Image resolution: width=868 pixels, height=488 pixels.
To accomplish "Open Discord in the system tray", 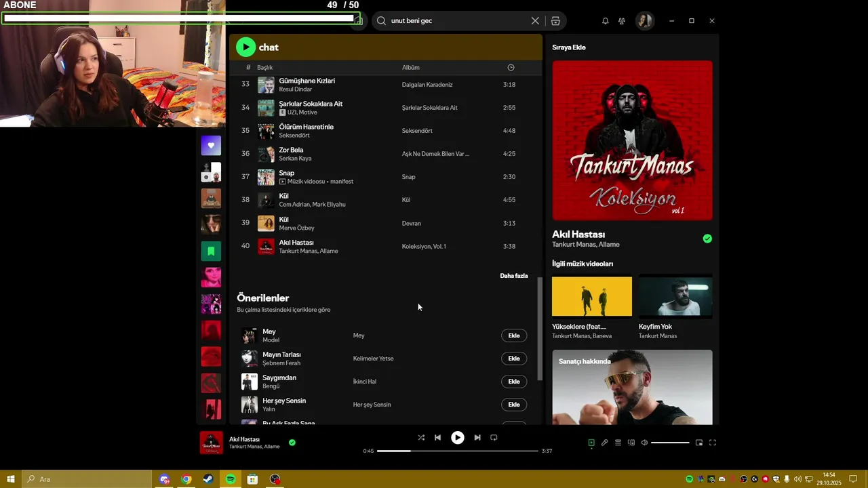I will (x=722, y=479).
